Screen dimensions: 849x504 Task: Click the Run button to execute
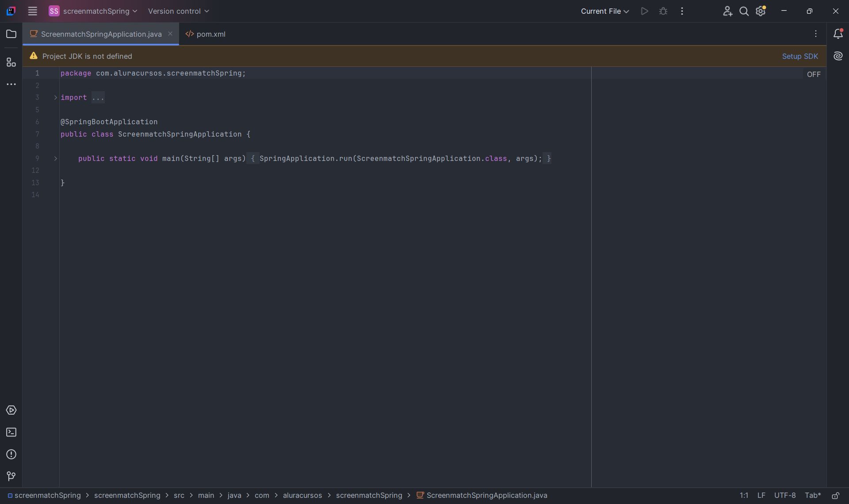point(644,11)
